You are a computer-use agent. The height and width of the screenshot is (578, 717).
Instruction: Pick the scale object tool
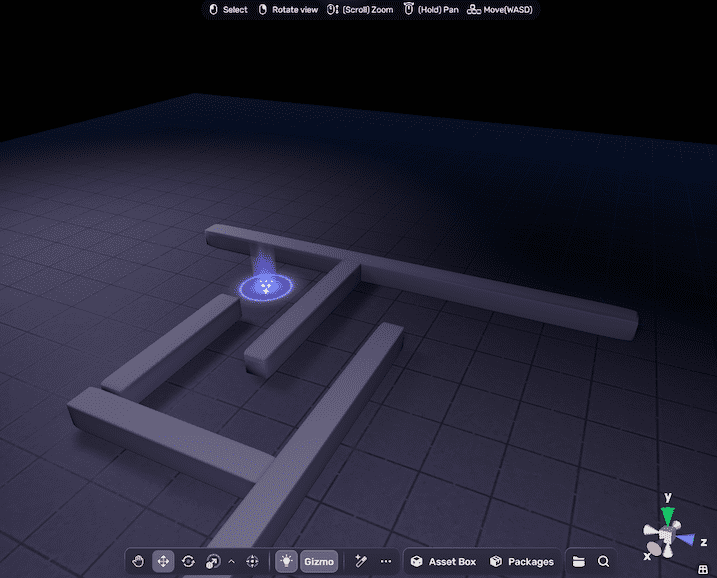(213, 561)
